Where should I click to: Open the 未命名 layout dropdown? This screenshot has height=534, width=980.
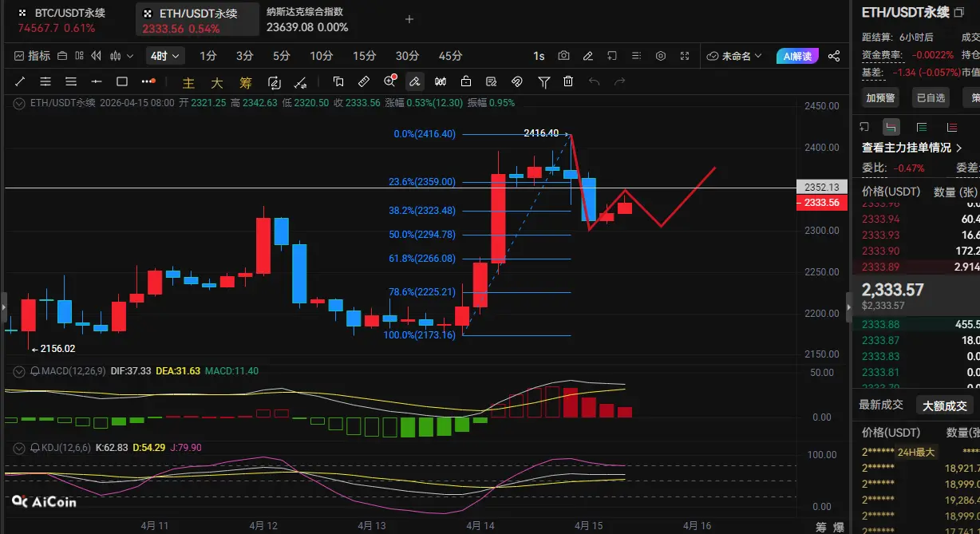tap(734, 56)
